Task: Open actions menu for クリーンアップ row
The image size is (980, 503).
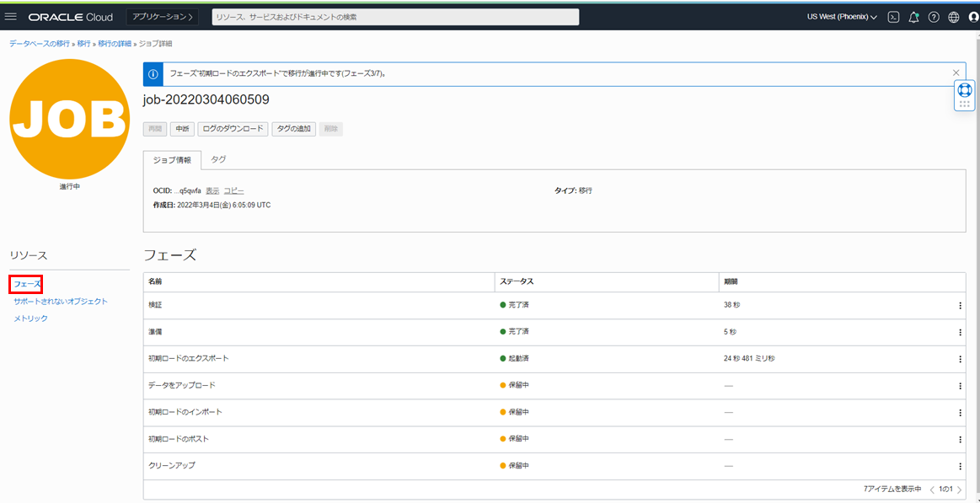Action: (960, 466)
